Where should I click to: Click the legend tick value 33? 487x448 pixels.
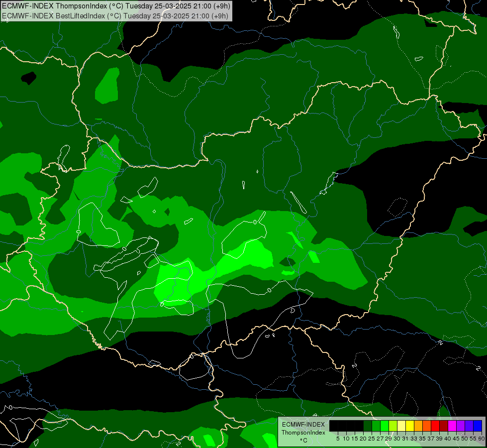(x=414, y=439)
